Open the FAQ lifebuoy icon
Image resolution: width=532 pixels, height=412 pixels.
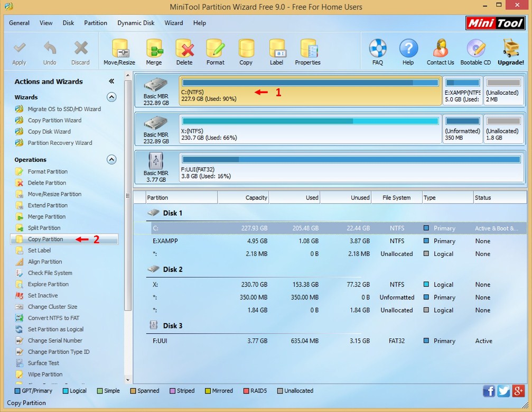tap(378, 48)
